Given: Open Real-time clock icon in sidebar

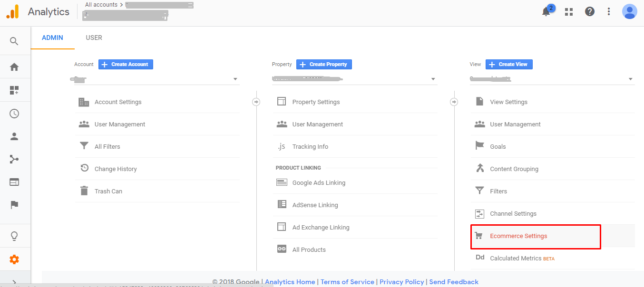Looking at the screenshot, I should click(x=14, y=114).
